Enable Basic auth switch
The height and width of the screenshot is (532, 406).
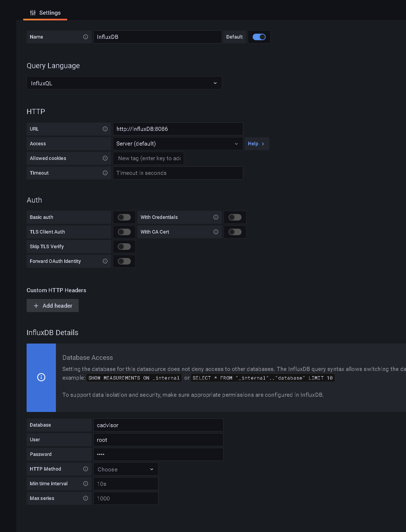124,217
